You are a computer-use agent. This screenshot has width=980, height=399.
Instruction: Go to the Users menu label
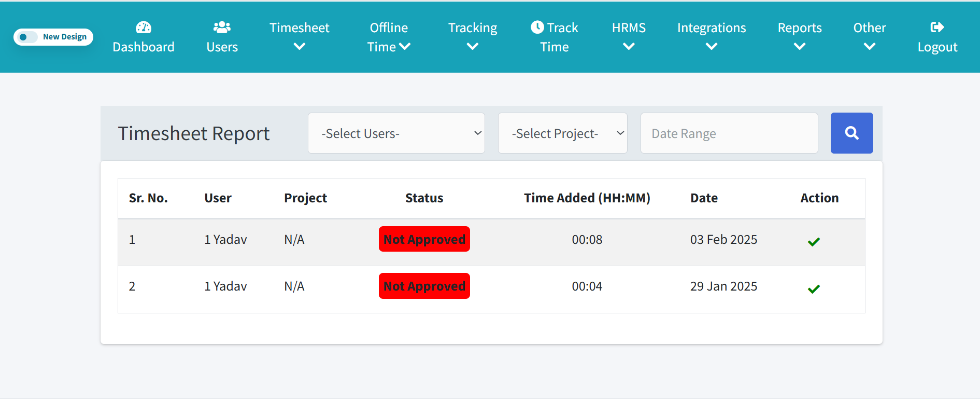[x=222, y=47]
